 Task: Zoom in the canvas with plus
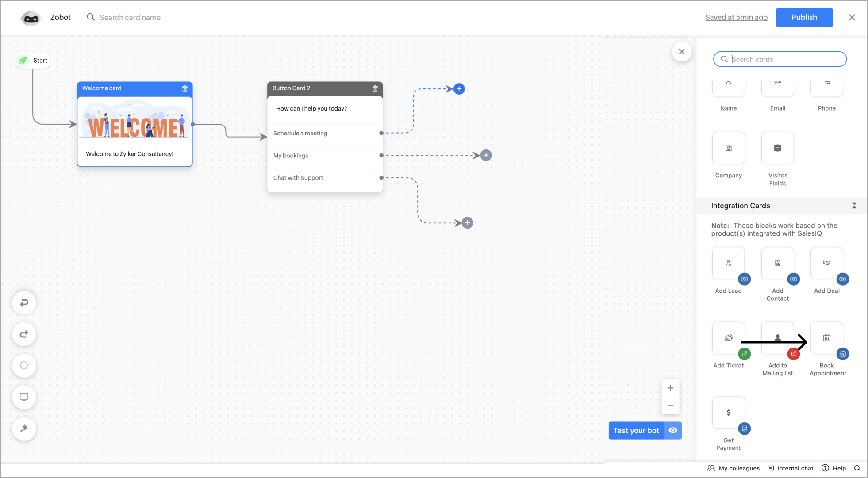[x=670, y=388]
